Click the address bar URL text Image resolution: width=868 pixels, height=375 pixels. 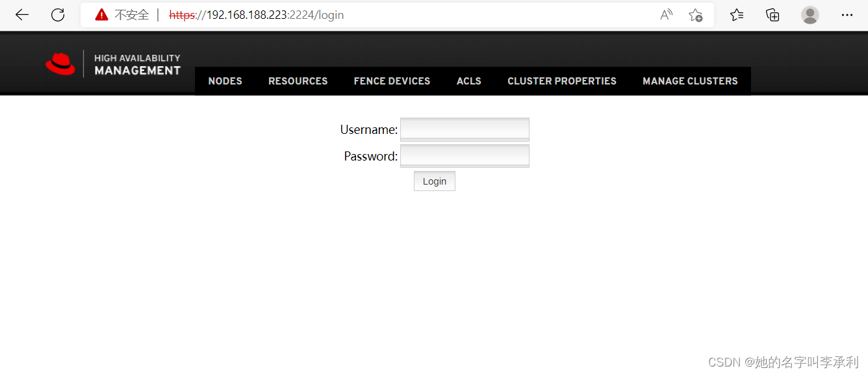pos(257,15)
